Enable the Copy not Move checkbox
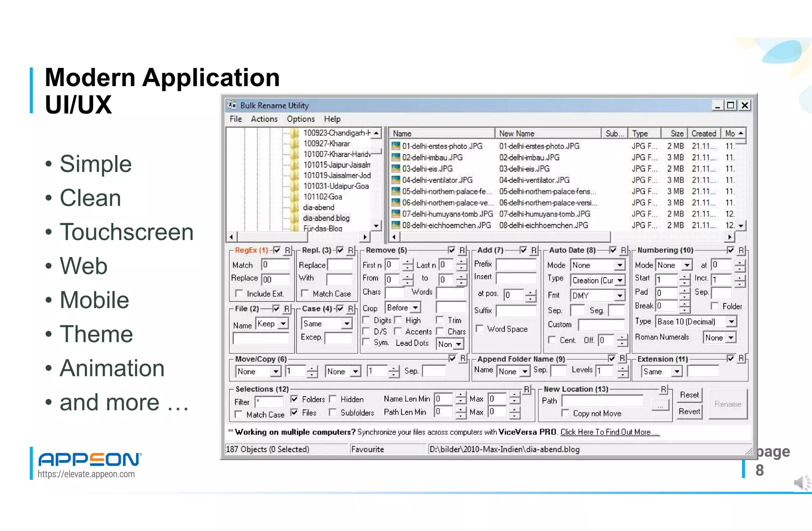This screenshot has height=531, width=812. coord(565,413)
